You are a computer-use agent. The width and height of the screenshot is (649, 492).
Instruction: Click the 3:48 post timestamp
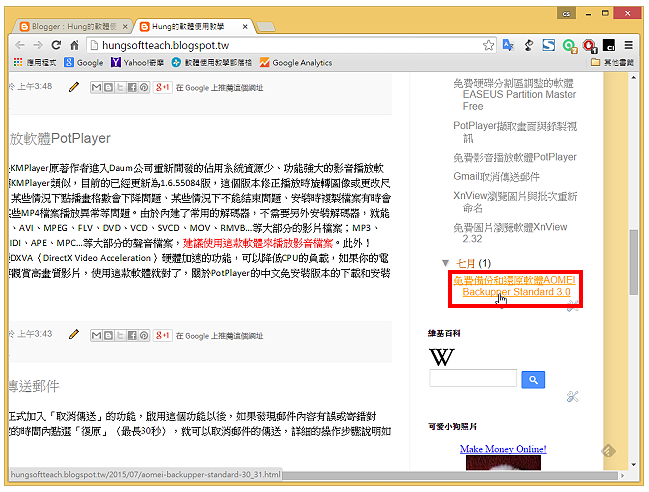tap(34, 86)
